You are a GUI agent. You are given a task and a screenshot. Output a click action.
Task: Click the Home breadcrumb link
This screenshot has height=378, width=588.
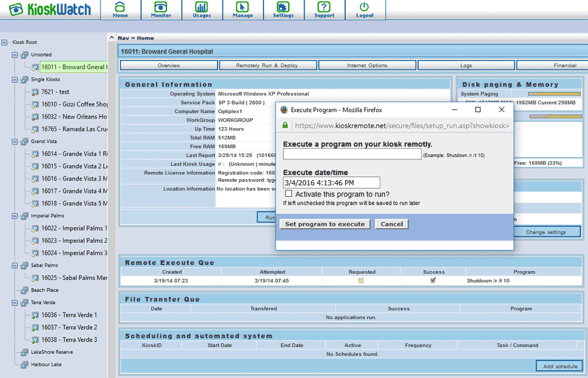point(145,38)
